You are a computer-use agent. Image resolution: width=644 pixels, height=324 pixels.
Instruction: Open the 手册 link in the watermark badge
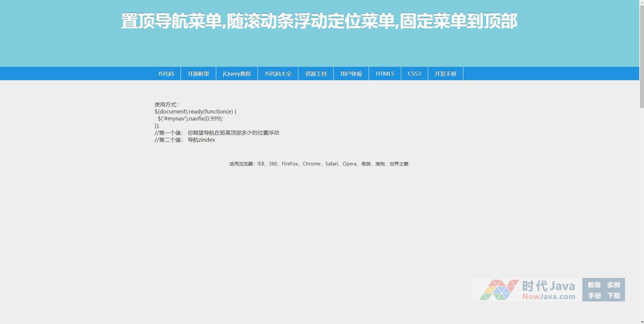tap(594, 296)
